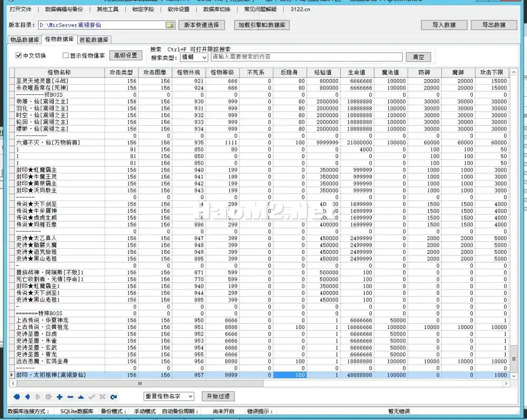Click the current row indicator arrow
527x420 pixels.
12,375
